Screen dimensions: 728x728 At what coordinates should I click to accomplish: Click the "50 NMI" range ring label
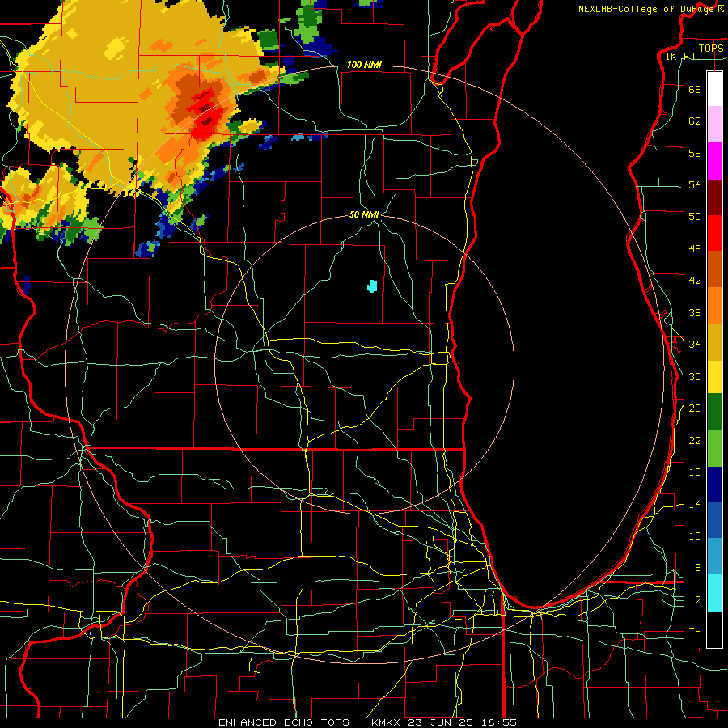365,214
